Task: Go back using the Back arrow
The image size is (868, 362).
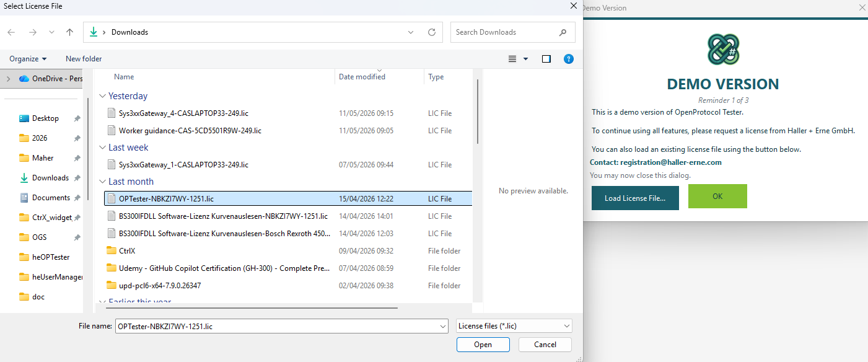Action: 11,32
